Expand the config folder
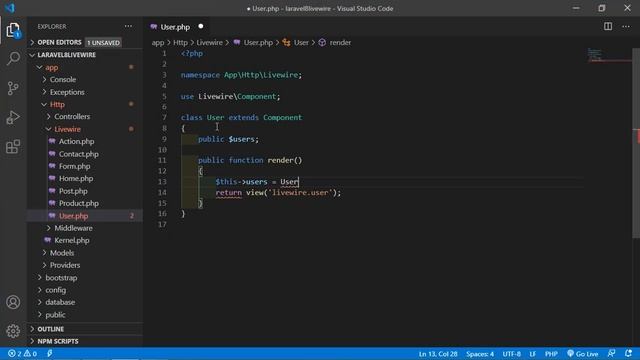This screenshot has height=360, width=640. pos(85,290)
